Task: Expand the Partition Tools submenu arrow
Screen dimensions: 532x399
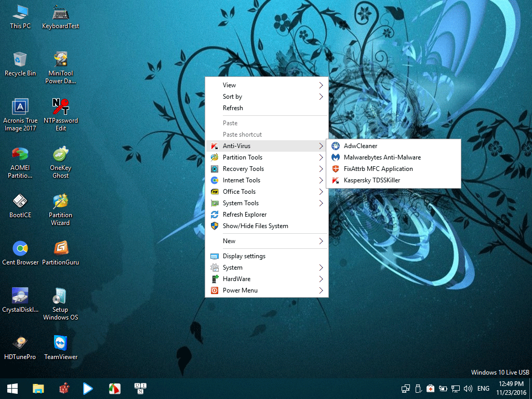Action: click(x=321, y=157)
